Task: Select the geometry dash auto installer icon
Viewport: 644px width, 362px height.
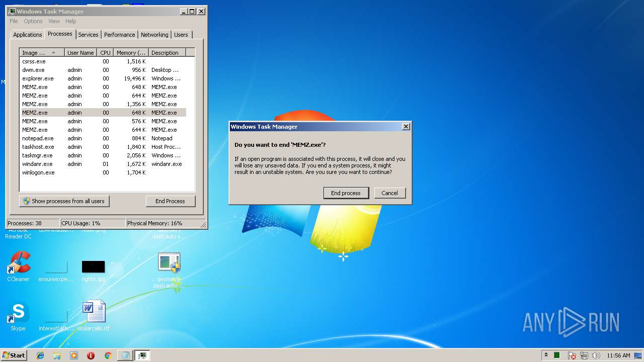Action: tap(169, 270)
